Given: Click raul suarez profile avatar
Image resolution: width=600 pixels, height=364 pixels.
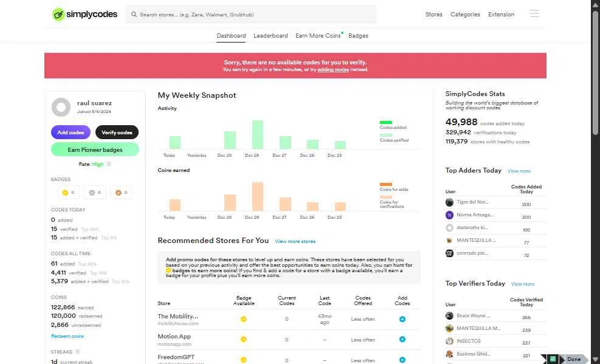Looking at the screenshot, I should pyautogui.click(x=61, y=107).
